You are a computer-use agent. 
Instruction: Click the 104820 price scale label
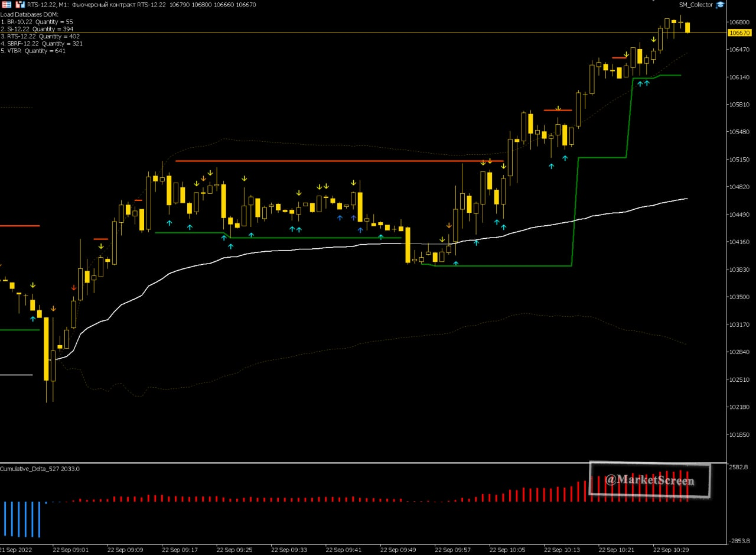coord(739,187)
